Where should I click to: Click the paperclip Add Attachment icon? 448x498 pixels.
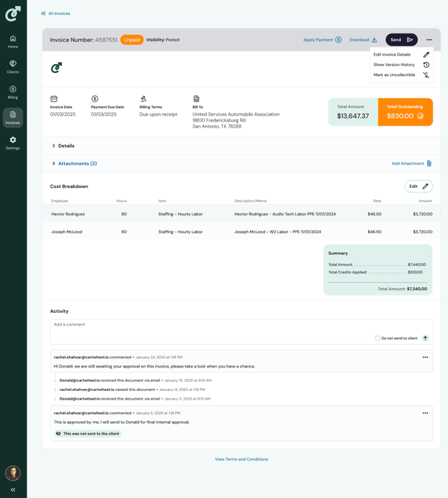[429, 163]
